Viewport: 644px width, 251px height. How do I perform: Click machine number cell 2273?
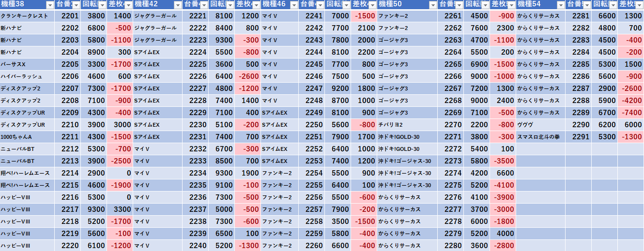coord(451,161)
